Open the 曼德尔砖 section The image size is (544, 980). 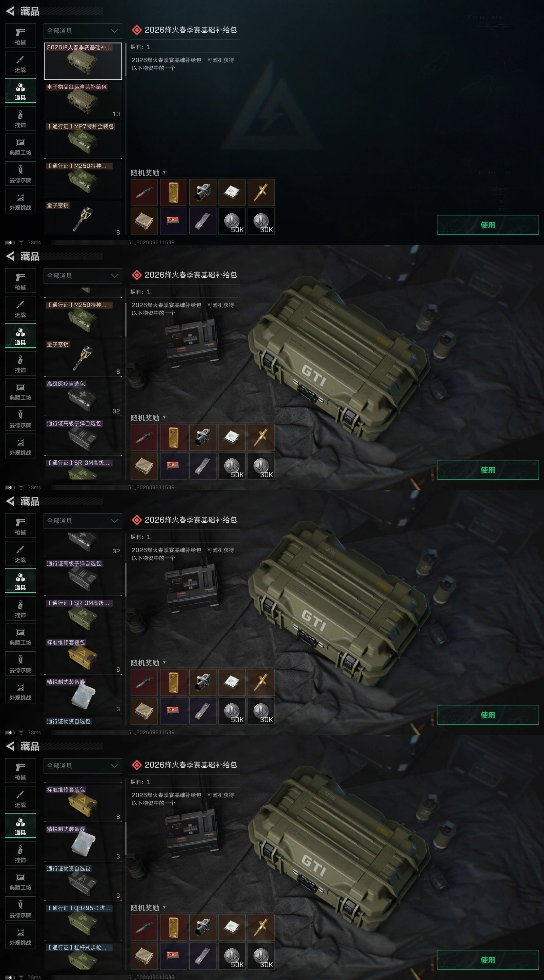point(20,174)
